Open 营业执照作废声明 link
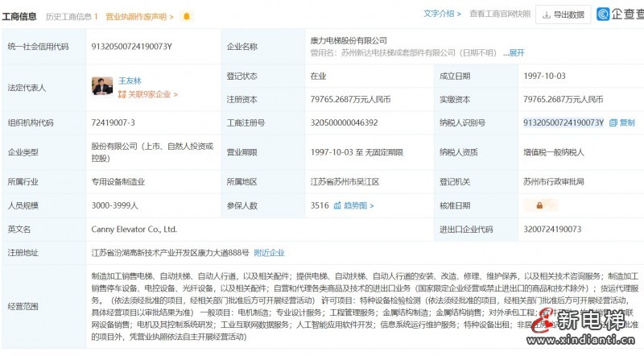The width and height of the screenshot is (644, 356). [x=139, y=16]
